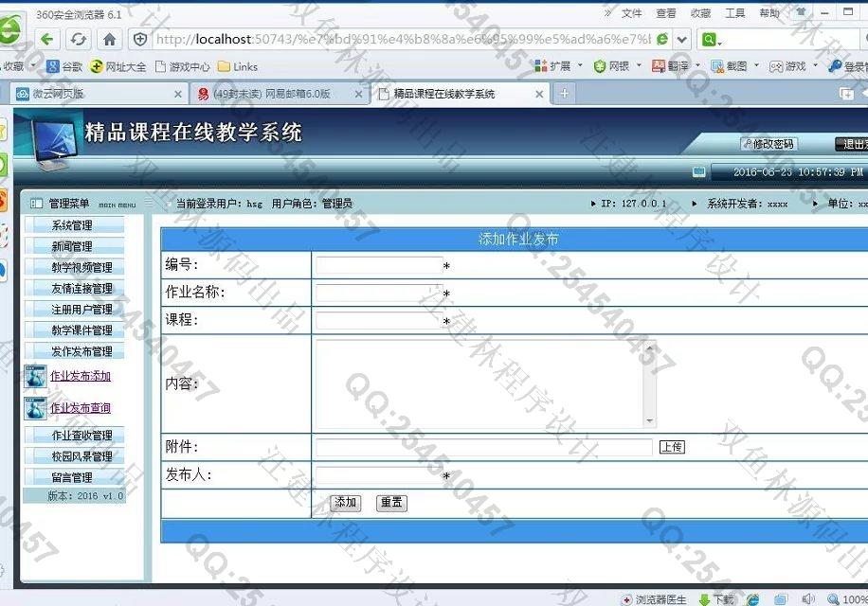Open the 查看 menu
The width and height of the screenshot is (868, 606).
[x=666, y=13]
